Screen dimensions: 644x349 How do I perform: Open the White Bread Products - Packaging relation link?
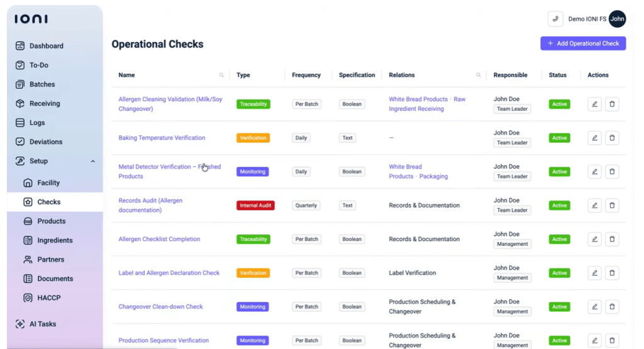(418, 172)
